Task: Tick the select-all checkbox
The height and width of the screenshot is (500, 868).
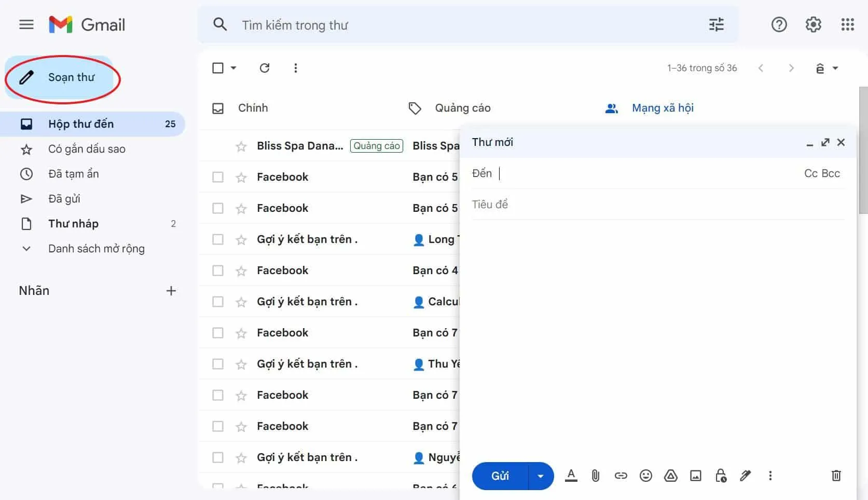Action: pyautogui.click(x=218, y=68)
